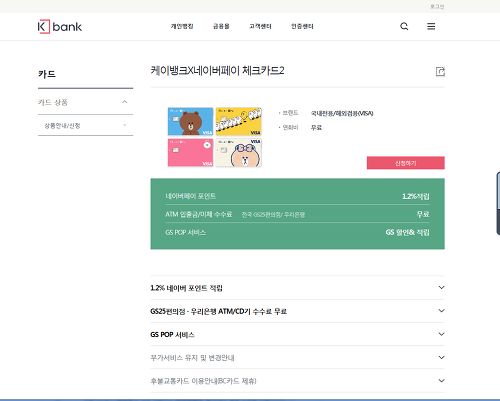Click the ATM 입출금/이체 수수료 text
The height and width of the screenshot is (401, 500).
pos(199,214)
